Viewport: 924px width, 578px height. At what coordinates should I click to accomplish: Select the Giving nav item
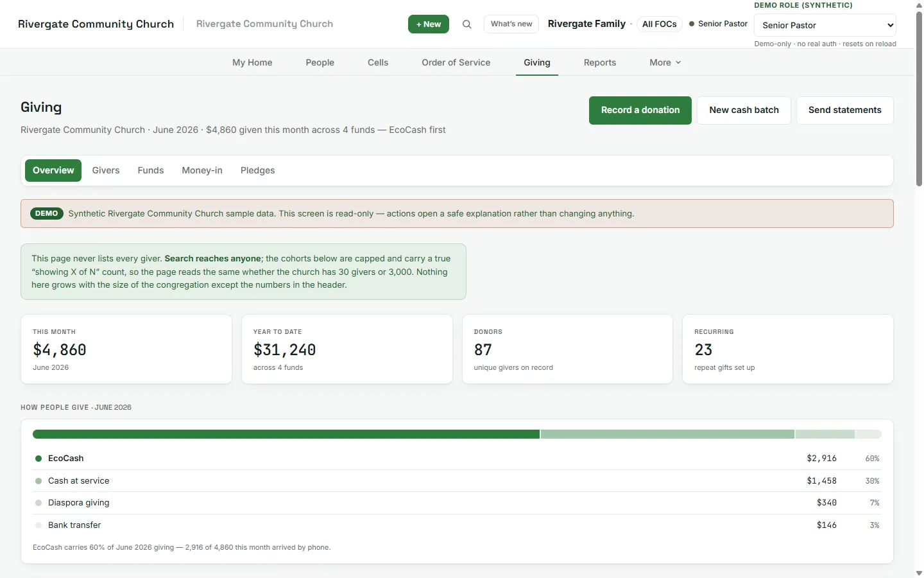pyautogui.click(x=537, y=62)
